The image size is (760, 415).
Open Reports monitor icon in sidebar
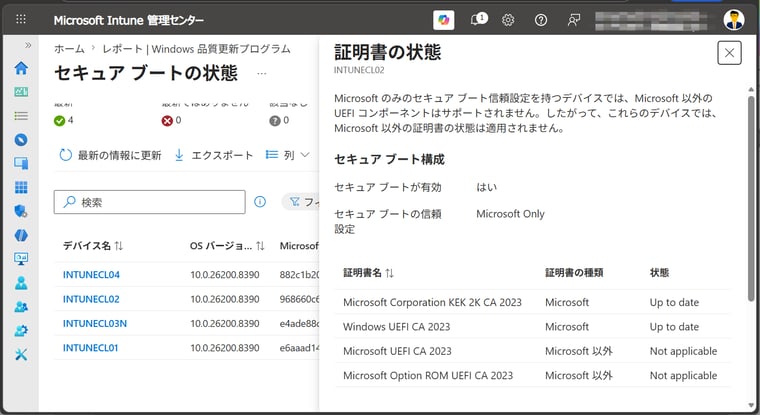21,259
